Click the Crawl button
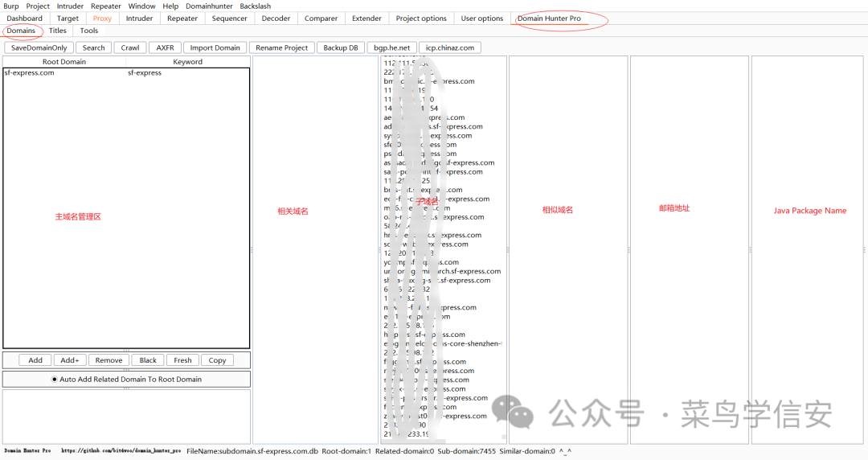Screen dimensions: 868x460 [x=130, y=47]
